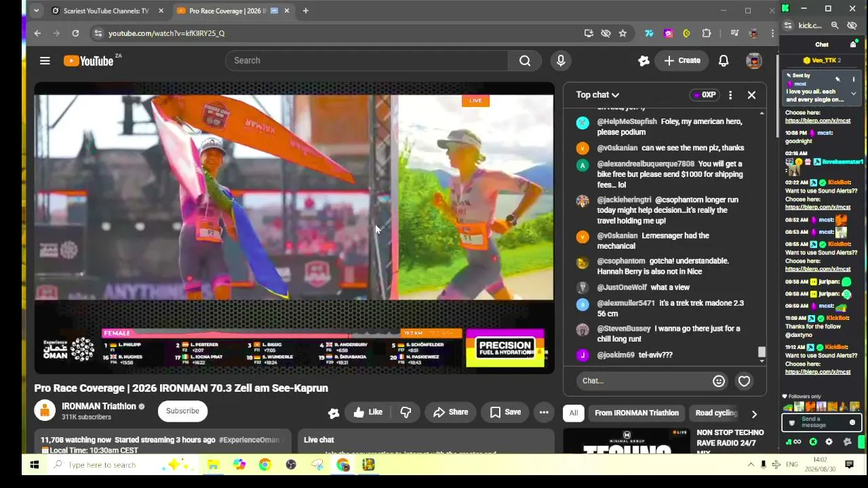Open Kick chat settings gear
Screen dimensions: 868x488
[829, 442]
